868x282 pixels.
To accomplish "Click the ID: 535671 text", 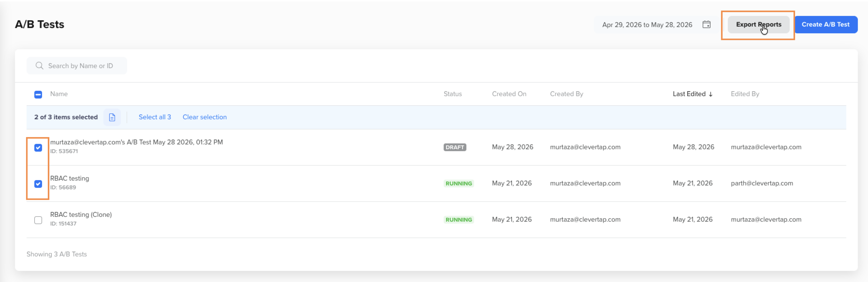I will point(64,151).
